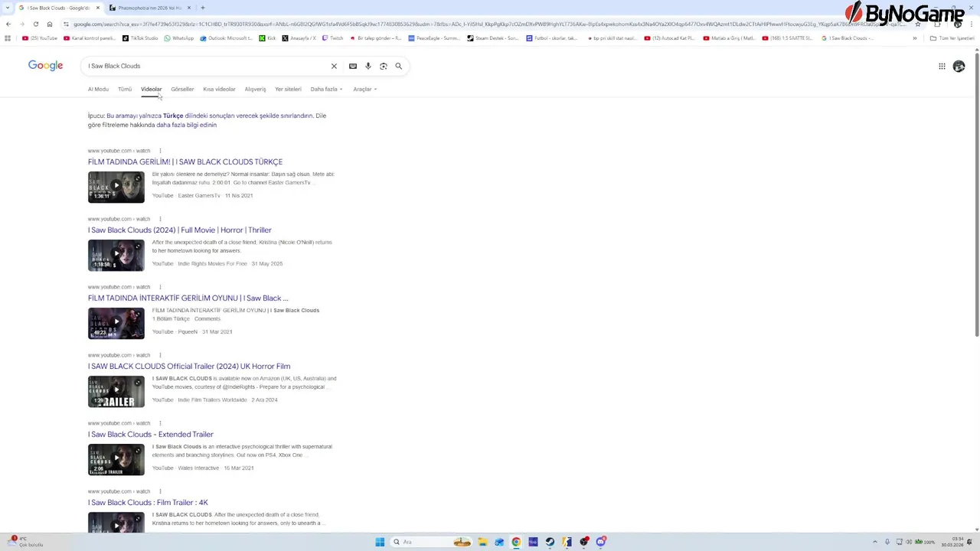Open the Google account profile avatar
The image size is (980, 551).
pos(959,66)
